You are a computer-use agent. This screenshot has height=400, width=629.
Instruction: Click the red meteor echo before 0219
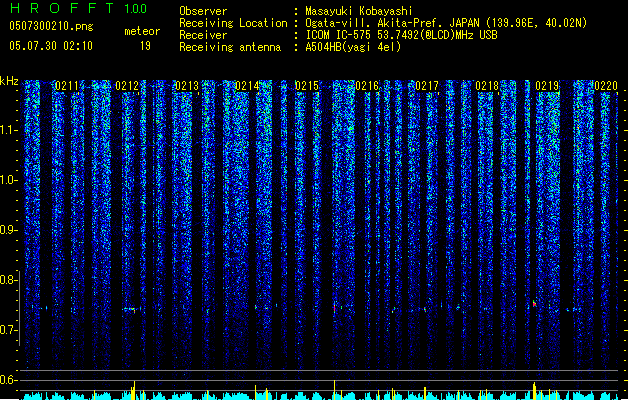coord(534,304)
